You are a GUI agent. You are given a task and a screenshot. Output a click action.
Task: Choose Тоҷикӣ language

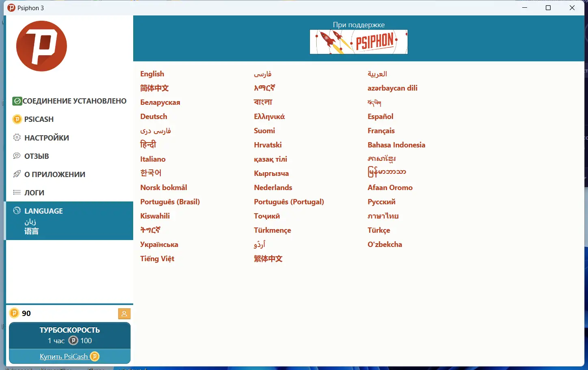click(x=267, y=216)
